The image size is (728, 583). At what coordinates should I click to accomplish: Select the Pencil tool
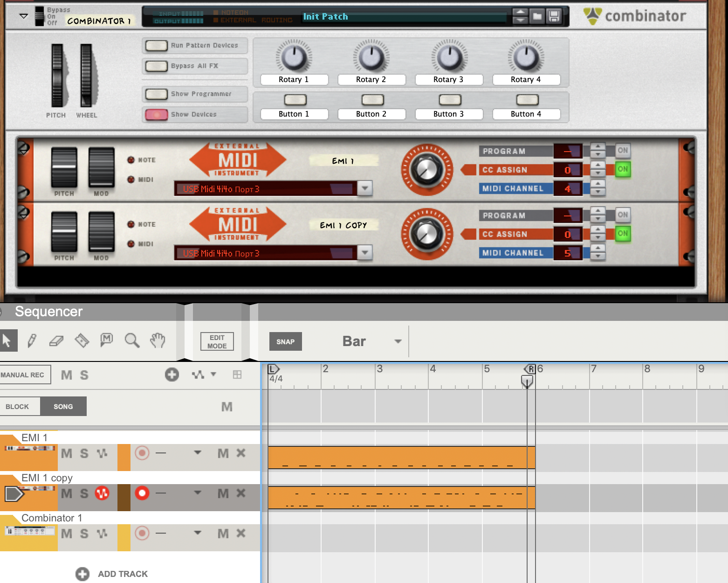(32, 340)
